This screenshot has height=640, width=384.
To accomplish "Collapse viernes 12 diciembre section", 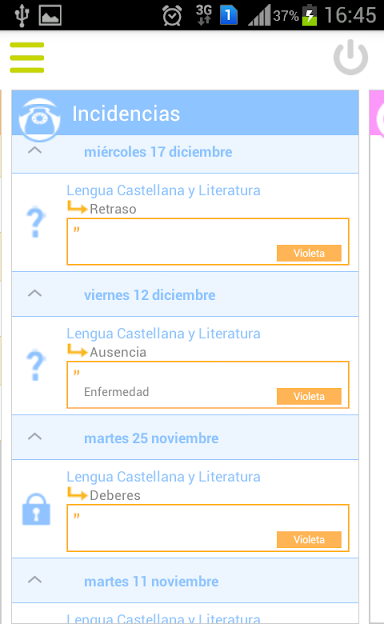I will point(35,293).
